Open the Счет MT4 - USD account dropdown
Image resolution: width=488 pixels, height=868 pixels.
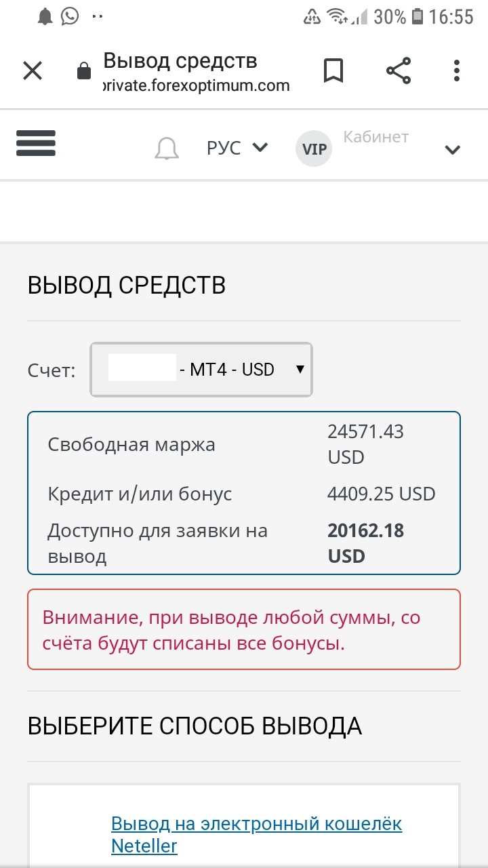pos(201,370)
